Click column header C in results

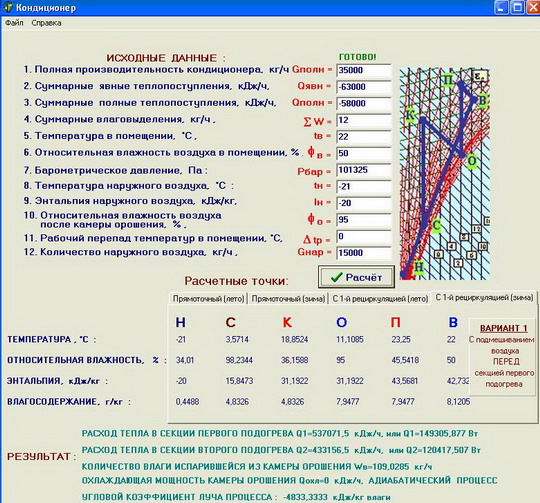coord(230,322)
